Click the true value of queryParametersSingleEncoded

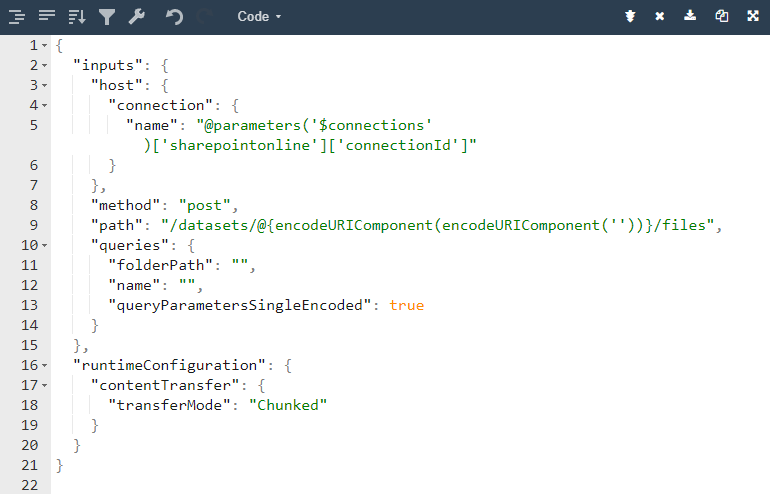[407, 305]
